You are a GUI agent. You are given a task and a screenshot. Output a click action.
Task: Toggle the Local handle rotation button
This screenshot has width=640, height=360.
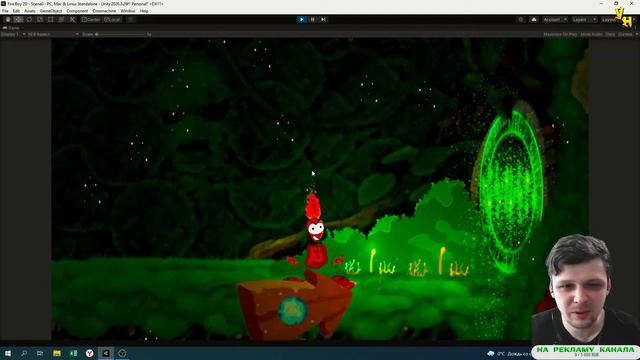tap(112, 20)
